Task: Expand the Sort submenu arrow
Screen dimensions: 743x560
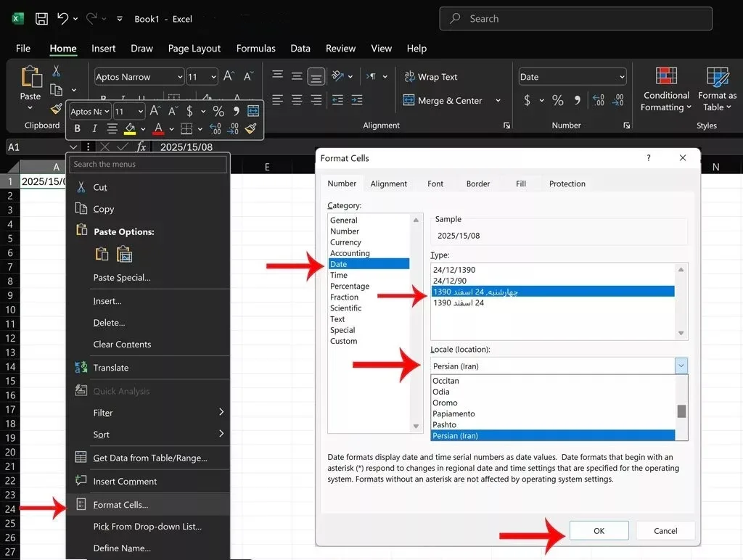Action: 221,434
